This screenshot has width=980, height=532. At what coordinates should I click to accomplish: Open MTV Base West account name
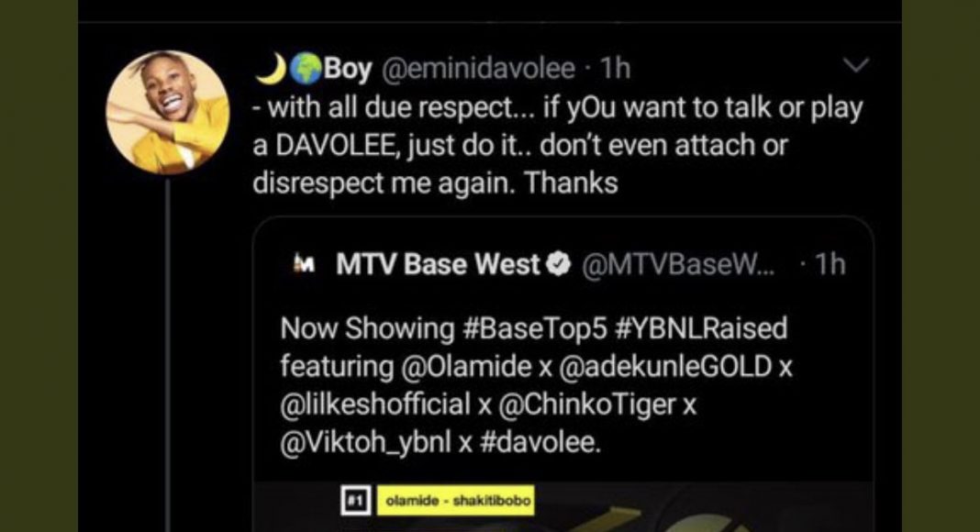[x=438, y=264]
